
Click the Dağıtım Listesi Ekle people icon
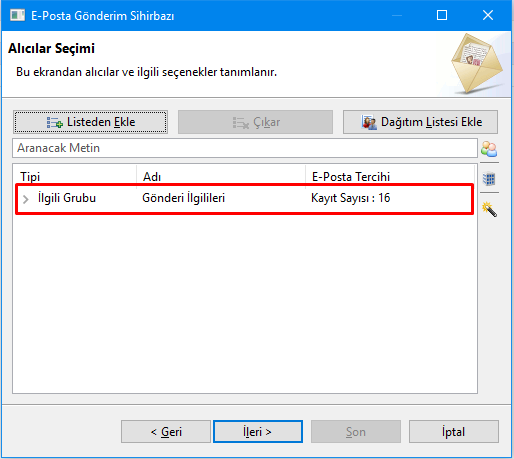369,122
